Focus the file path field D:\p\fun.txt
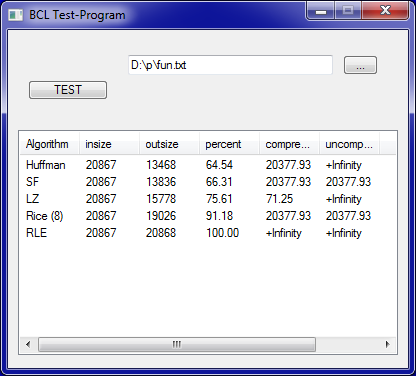Viewport: 416px width, 376px height. (230, 65)
